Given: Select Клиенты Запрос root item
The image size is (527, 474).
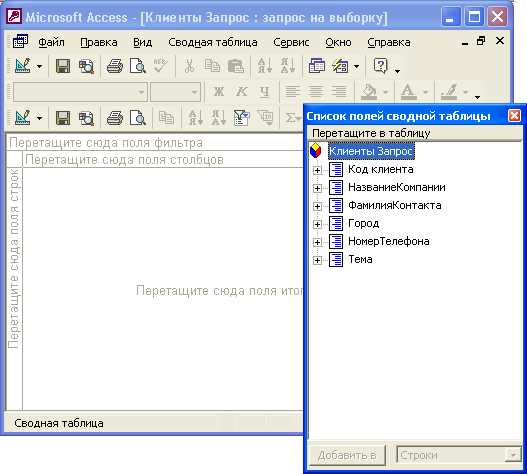Looking at the screenshot, I should click(x=371, y=151).
